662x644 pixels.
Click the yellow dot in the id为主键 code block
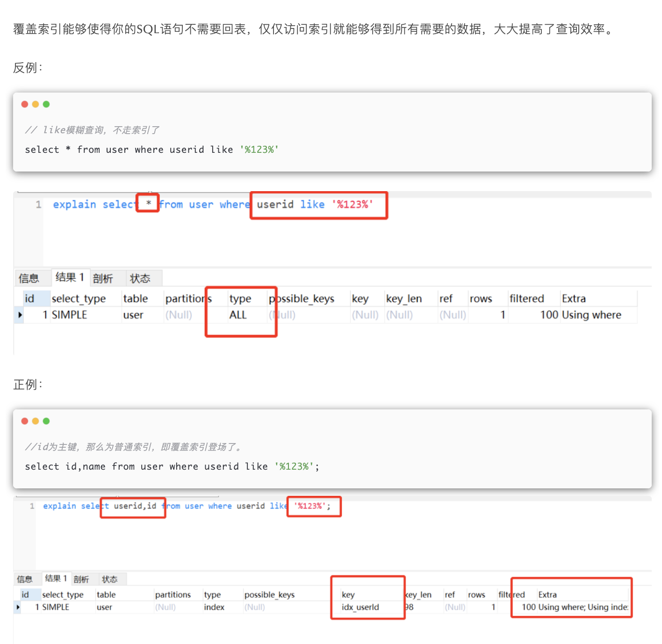(36, 421)
